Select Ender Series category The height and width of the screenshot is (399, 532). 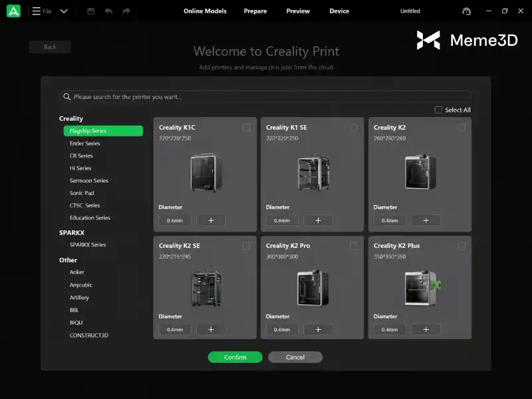(85, 143)
